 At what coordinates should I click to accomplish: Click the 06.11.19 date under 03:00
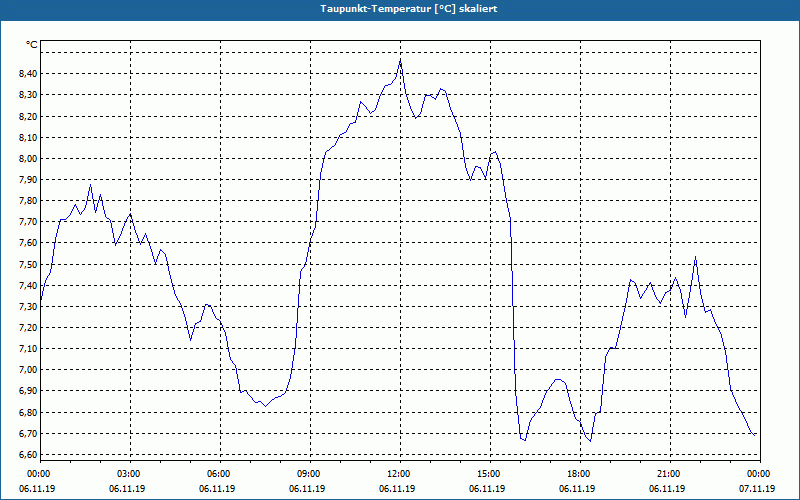(127, 488)
